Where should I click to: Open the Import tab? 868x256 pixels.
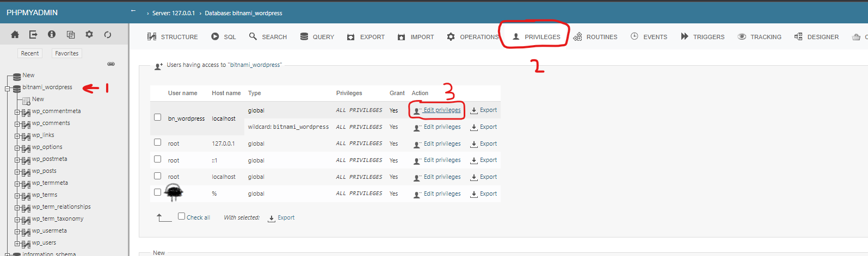(x=416, y=37)
